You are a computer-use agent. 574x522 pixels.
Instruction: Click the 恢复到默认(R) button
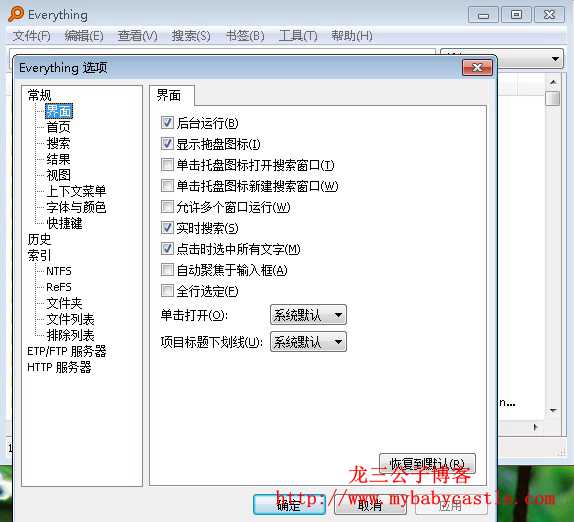pyautogui.click(x=427, y=463)
